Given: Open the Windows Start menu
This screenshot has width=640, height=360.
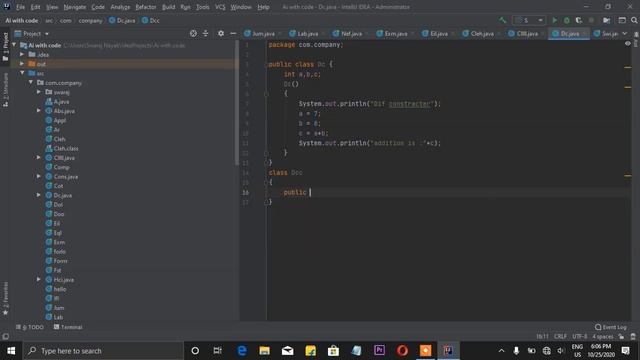Looking at the screenshot, I should coord(11,351).
